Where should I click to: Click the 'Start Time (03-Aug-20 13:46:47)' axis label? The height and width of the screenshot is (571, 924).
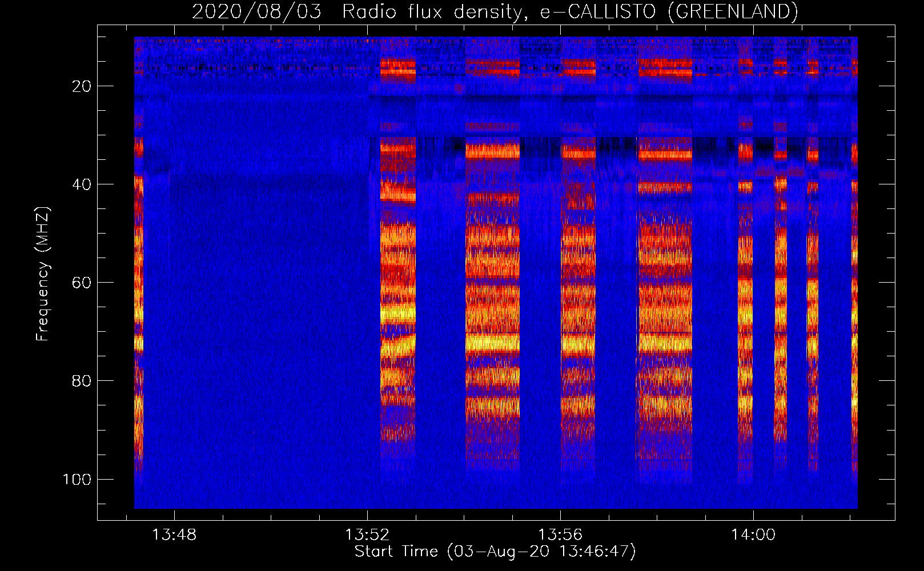point(495,552)
